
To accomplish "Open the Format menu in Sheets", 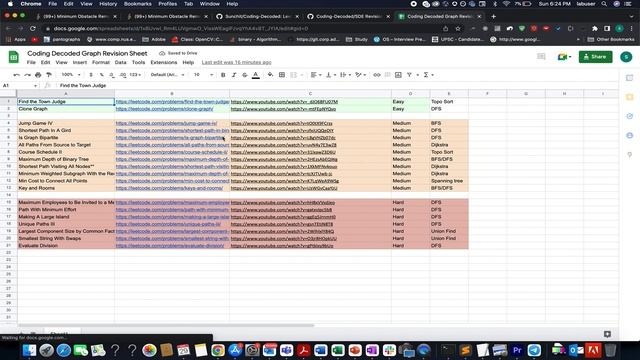I will click(x=101, y=62).
